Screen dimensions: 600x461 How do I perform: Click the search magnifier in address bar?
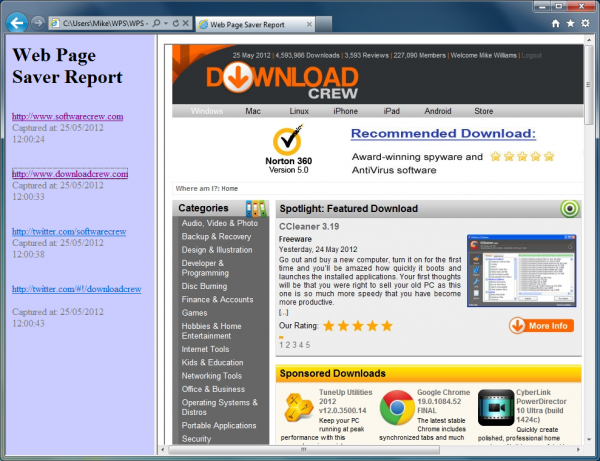point(156,23)
